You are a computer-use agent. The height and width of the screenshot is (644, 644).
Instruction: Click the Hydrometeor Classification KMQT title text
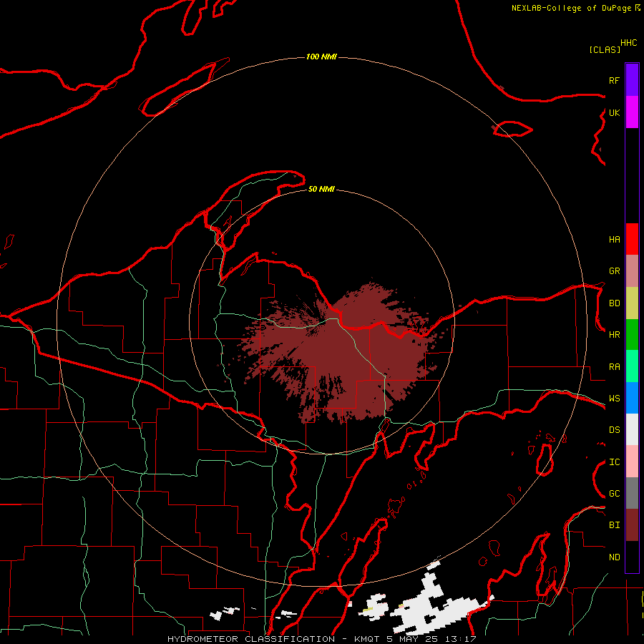pyautogui.click(x=321, y=639)
